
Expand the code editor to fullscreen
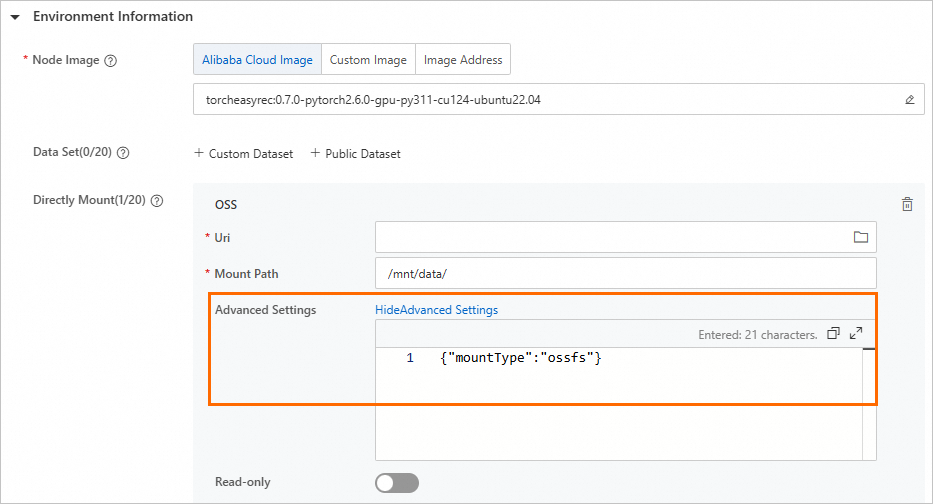856,334
